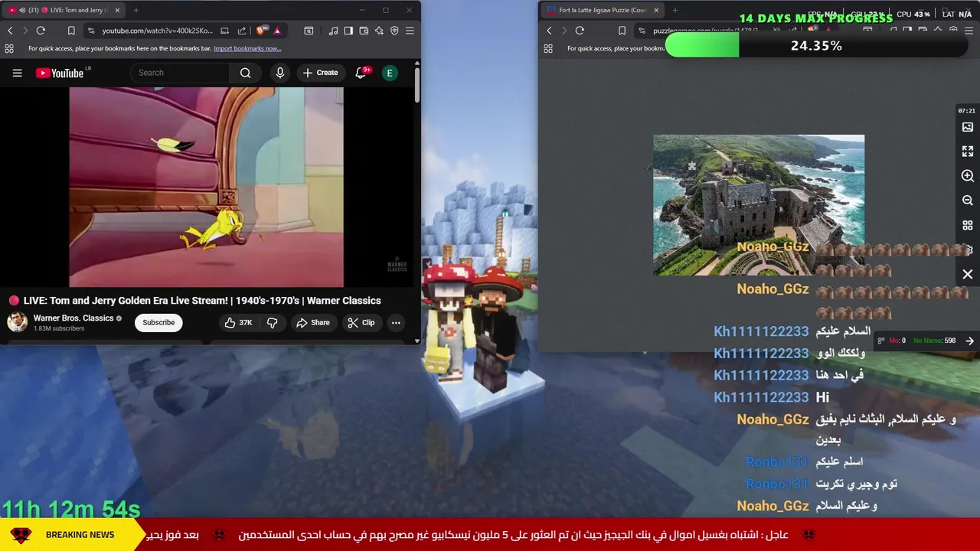The width and height of the screenshot is (980, 551).
Task: Open the YouTube hamburger guide menu
Action: pyautogui.click(x=17, y=73)
